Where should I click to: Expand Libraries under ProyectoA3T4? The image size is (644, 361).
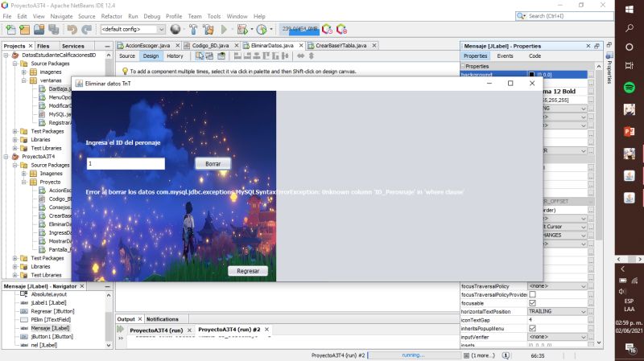click(14, 267)
